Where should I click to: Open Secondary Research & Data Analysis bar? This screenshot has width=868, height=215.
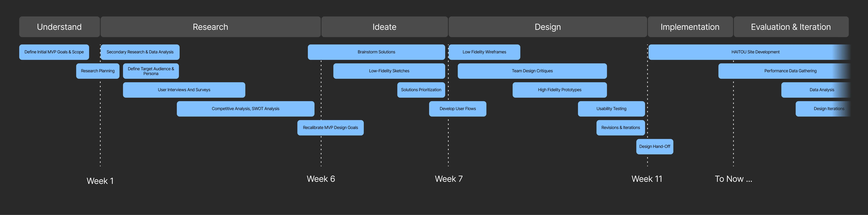coord(140,52)
